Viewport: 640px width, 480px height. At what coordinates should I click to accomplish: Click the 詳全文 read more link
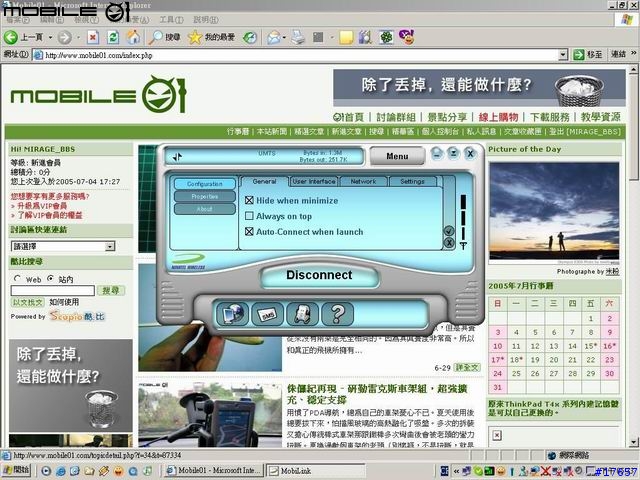pyautogui.click(x=467, y=367)
